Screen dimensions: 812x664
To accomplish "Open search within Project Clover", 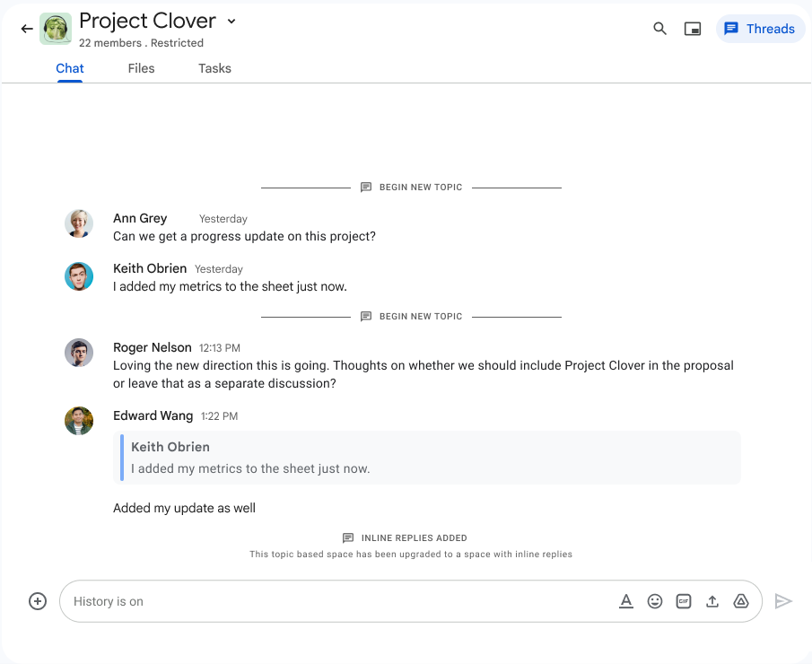I will point(659,28).
